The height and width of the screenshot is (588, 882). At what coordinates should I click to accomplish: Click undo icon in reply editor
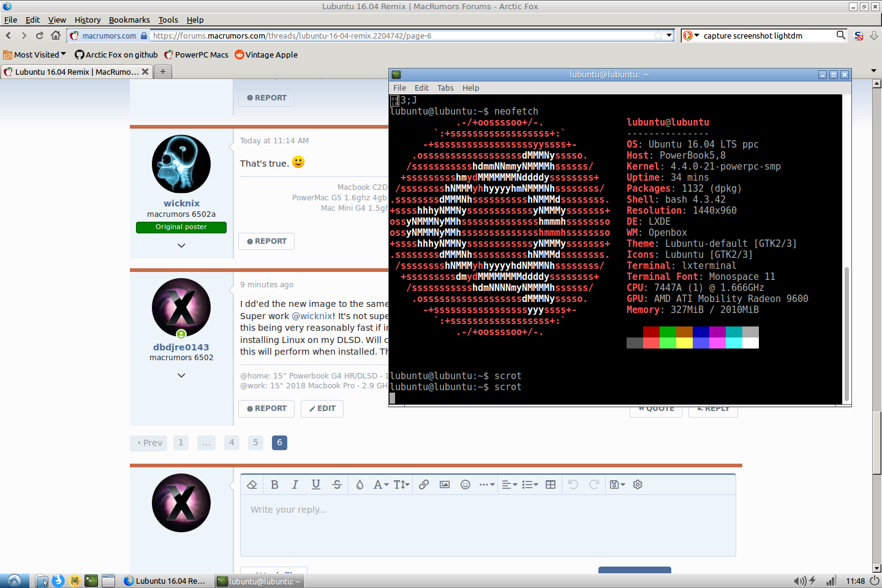click(573, 484)
